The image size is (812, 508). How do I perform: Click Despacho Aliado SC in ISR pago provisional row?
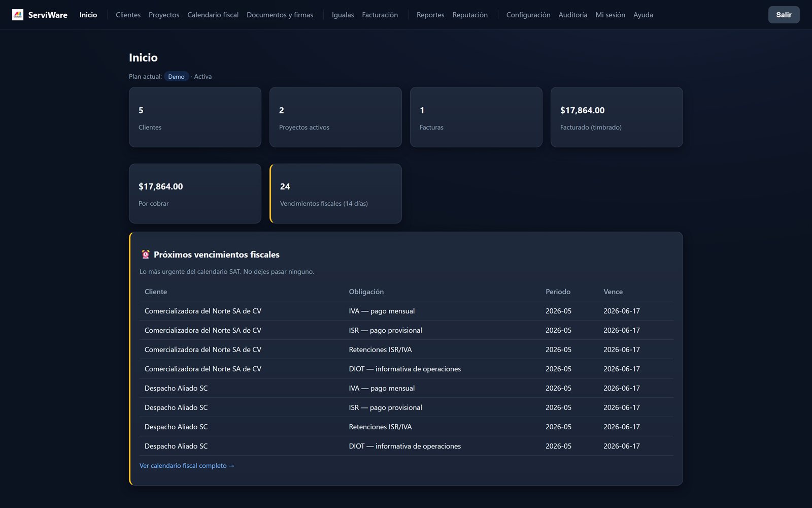click(176, 407)
